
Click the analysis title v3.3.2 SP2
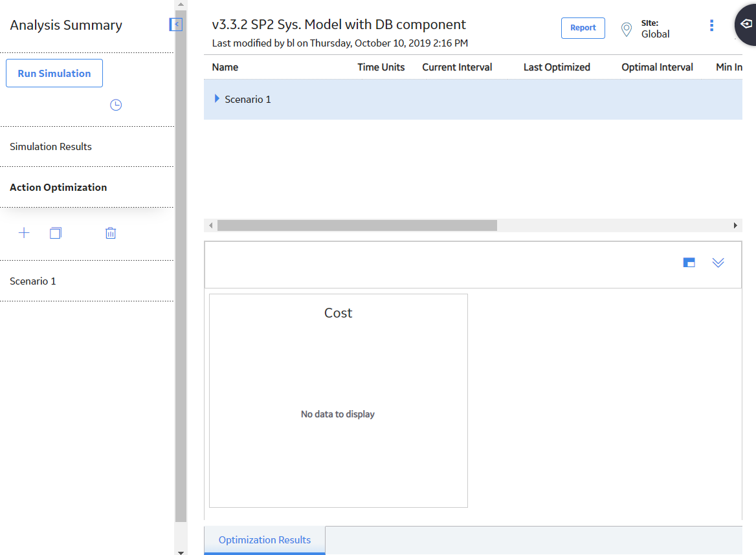(339, 25)
